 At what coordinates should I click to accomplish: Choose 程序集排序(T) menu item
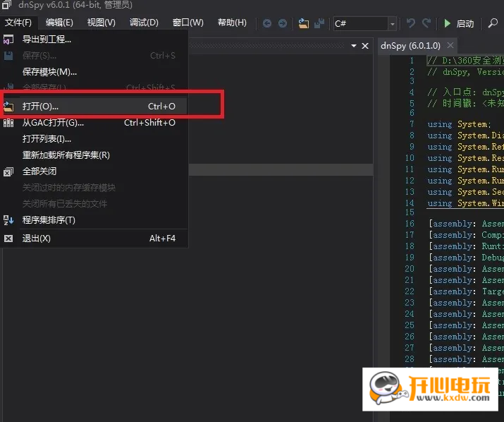click(49, 220)
